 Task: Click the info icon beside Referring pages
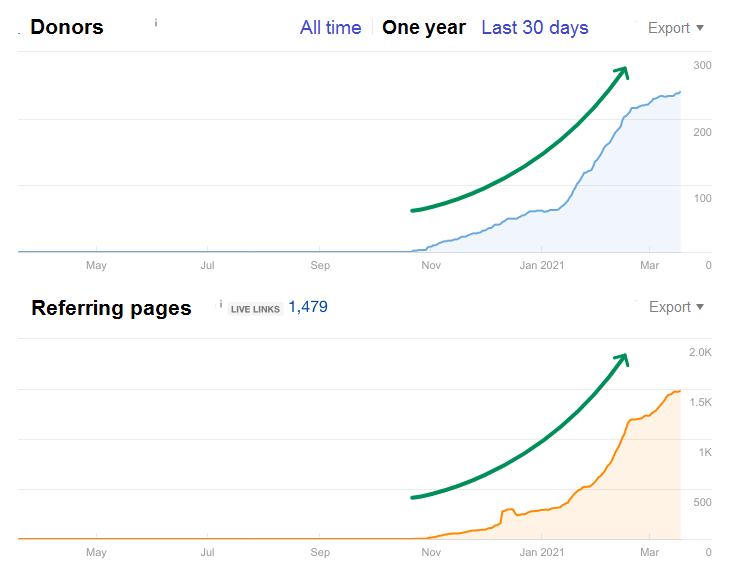tap(221, 302)
